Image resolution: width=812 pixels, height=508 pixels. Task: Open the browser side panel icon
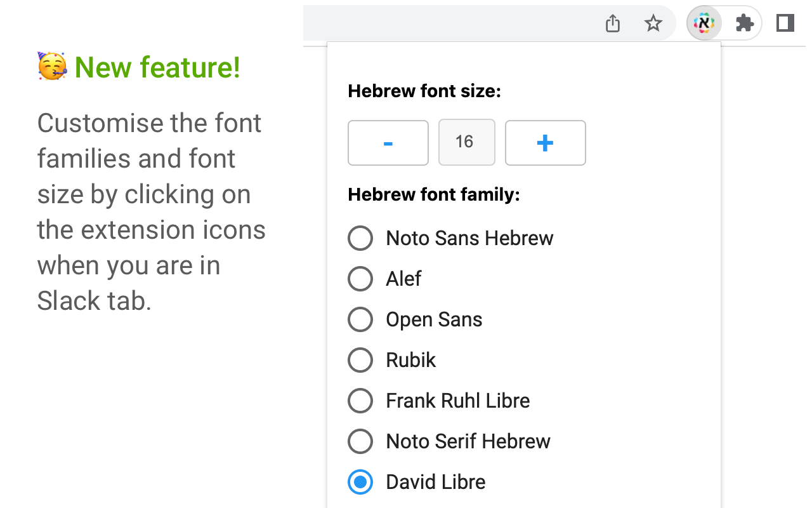pyautogui.click(x=785, y=23)
